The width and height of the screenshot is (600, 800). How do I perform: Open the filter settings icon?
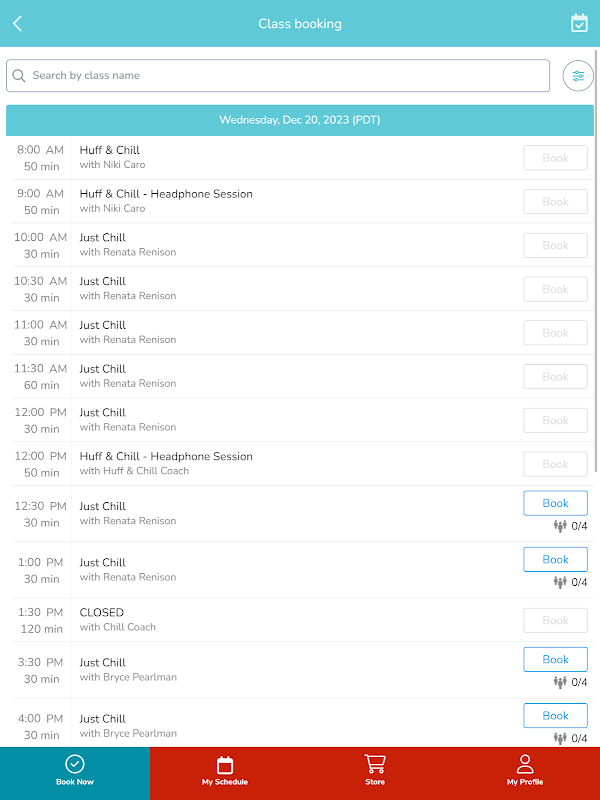pos(578,76)
